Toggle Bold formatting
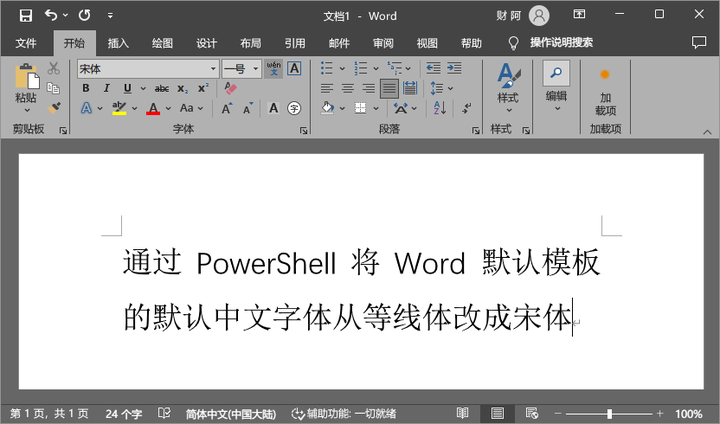Image resolution: width=720 pixels, height=424 pixels. [x=86, y=88]
